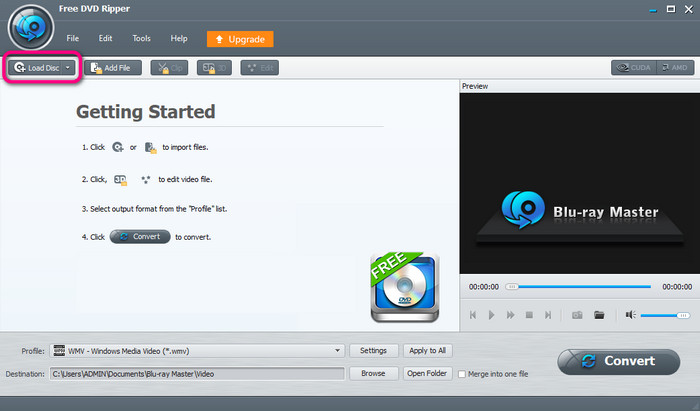Open the Profile format dropdown
700x411 pixels.
coord(197,351)
